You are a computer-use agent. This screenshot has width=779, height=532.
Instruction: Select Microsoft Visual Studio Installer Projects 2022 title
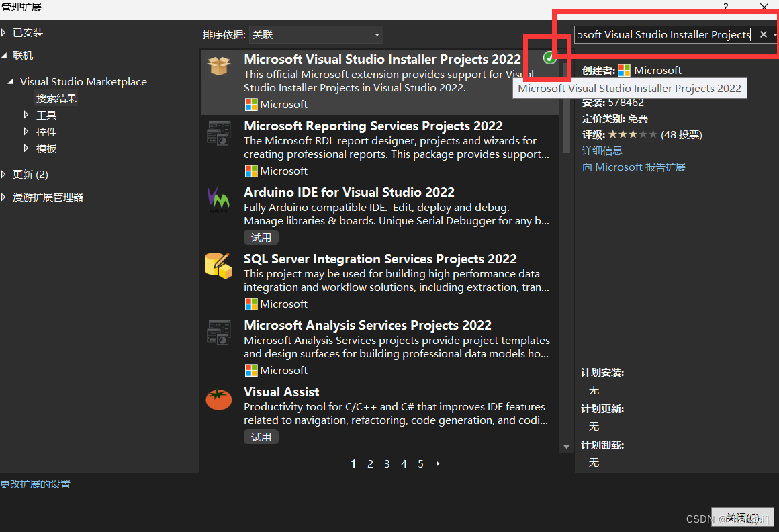pyautogui.click(x=382, y=59)
